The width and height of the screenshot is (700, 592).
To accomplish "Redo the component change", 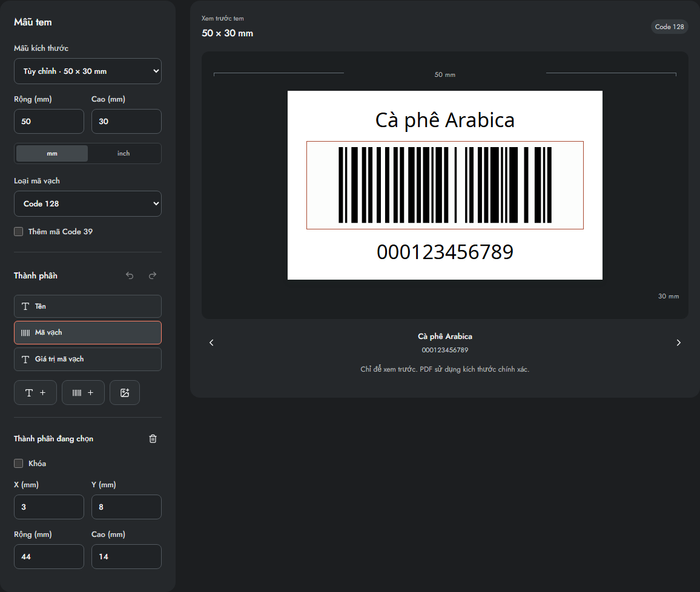I will (153, 275).
